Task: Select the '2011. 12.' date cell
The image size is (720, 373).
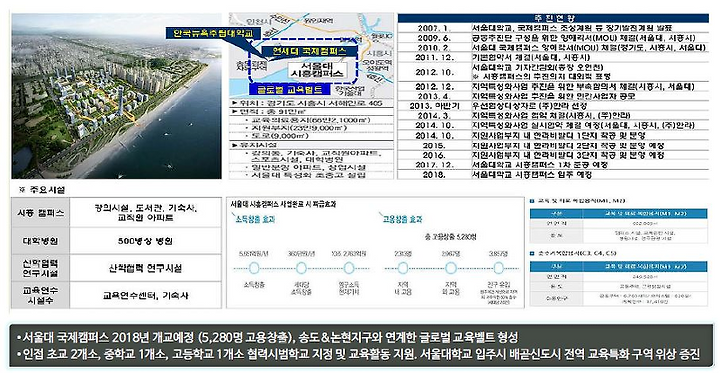Action: 434,57
